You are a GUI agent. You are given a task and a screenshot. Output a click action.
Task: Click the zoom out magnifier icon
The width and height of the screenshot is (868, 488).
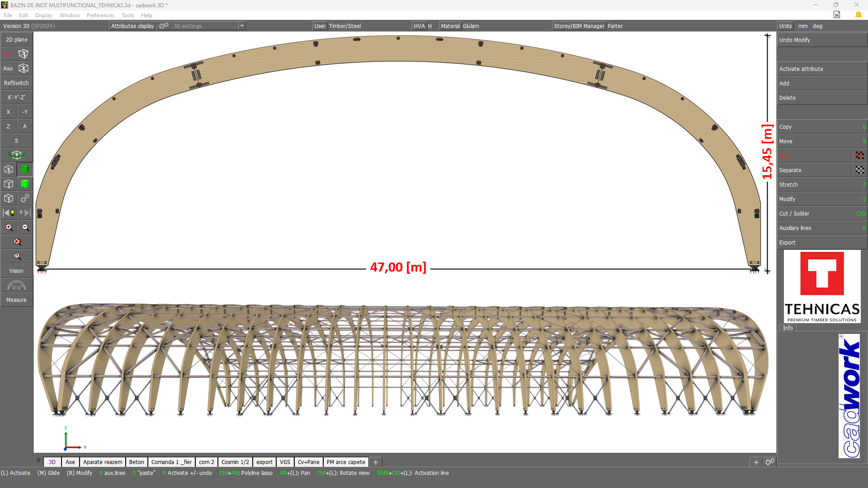(25, 227)
